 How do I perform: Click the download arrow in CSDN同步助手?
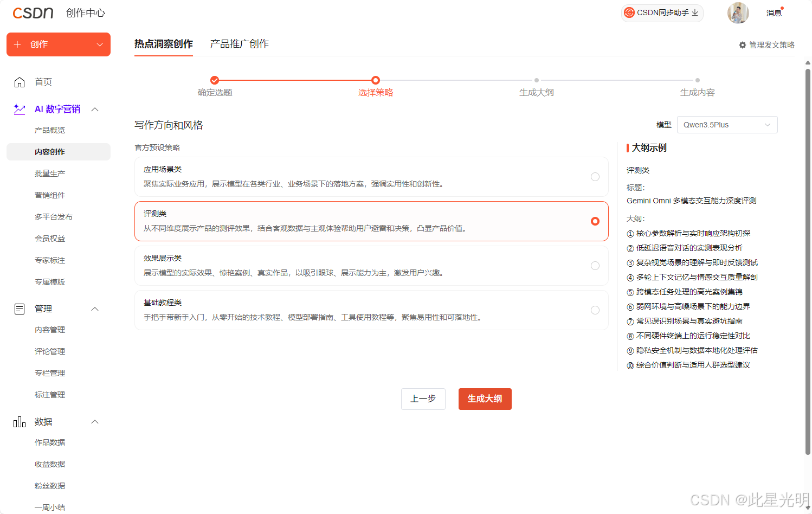click(x=695, y=12)
